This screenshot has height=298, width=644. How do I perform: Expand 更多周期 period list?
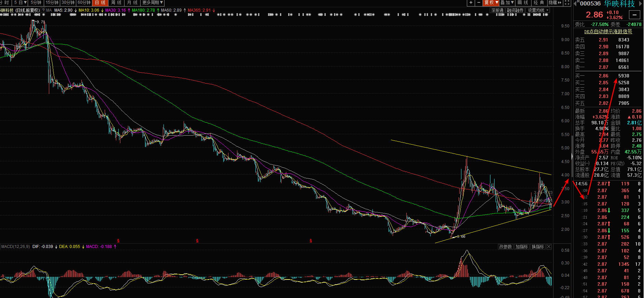[153, 3]
